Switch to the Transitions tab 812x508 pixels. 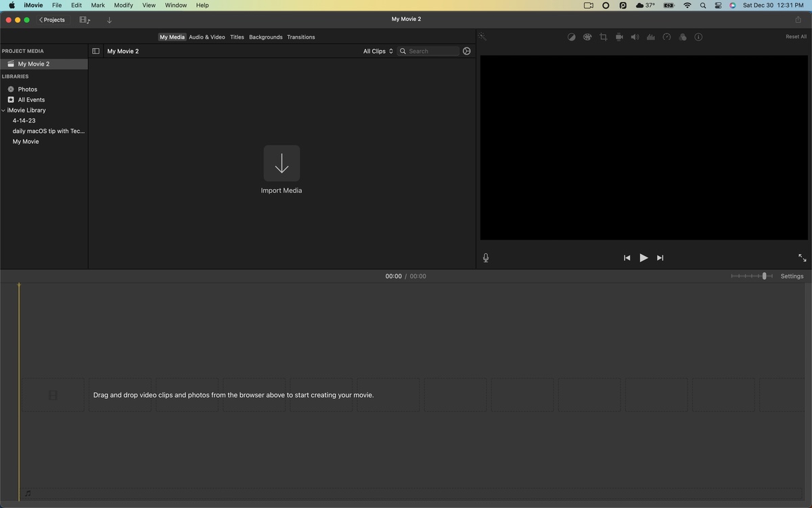[x=300, y=37]
